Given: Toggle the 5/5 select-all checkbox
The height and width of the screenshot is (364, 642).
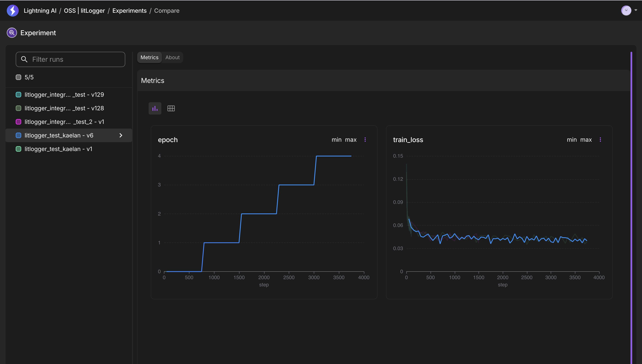Looking at the screenshot, I should point(18,77).
